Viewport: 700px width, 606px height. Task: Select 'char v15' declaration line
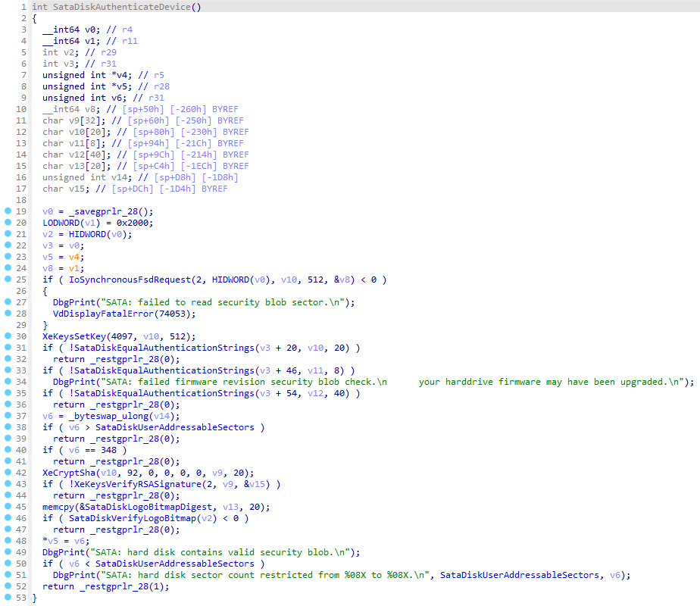[135, 189]
